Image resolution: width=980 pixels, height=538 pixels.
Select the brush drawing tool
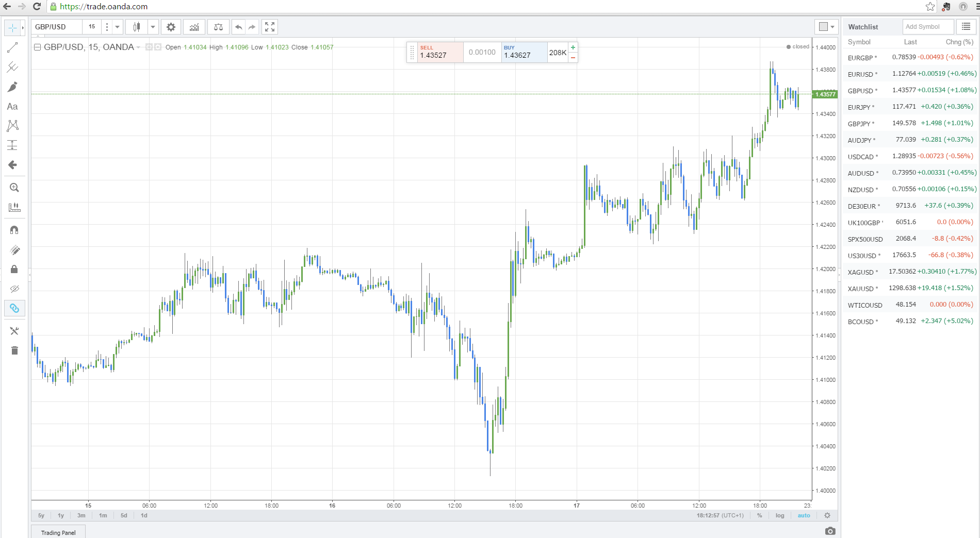point(12,87)
